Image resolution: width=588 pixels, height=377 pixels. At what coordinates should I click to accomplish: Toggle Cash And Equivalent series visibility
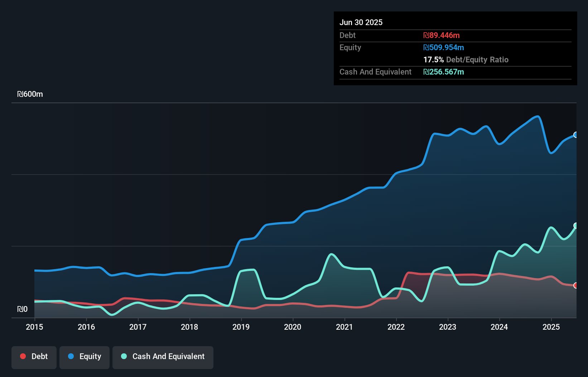[163, 357]
